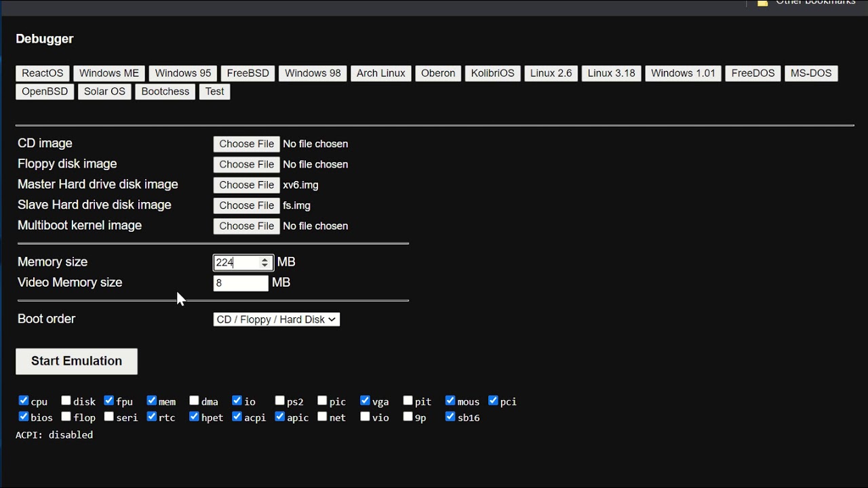Choose the Windows 95 preset
868x488 pixels.
(183, 73)
